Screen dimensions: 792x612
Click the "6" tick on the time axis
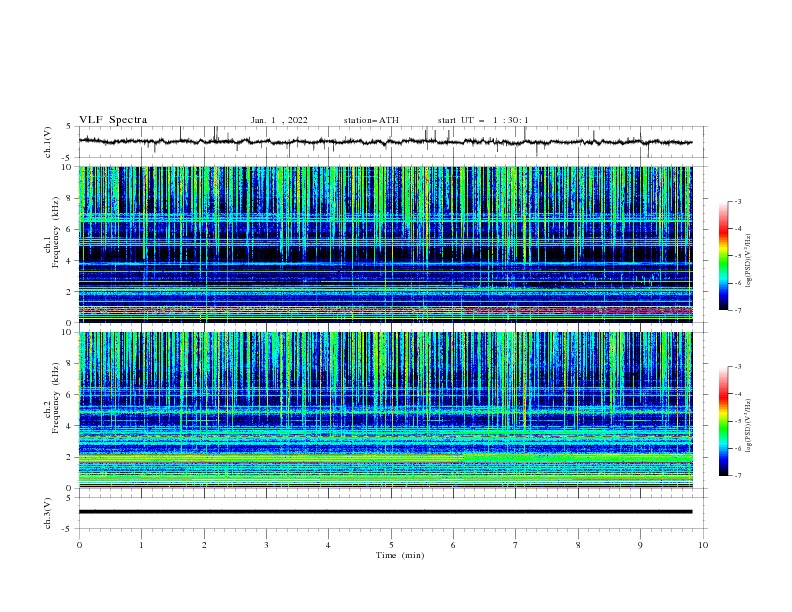(x=453, y=545)
